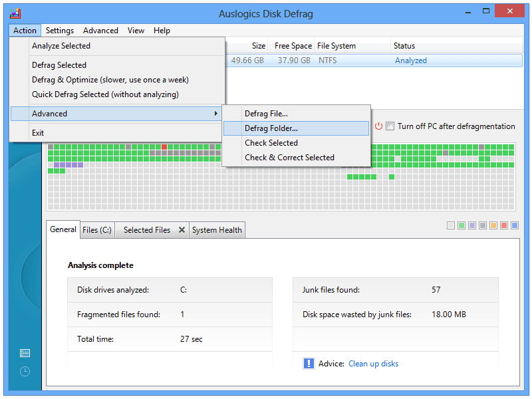532x399 pixels.
Task: Open the Settings menu
Action: point(59,30)
